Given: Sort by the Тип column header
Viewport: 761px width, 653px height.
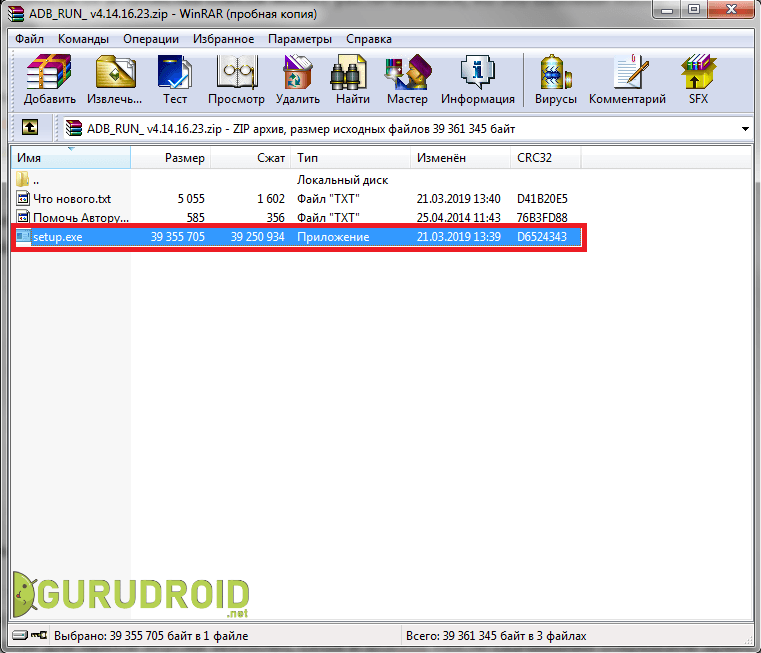Looking at the screenshot, I should [x=350, y=157].
